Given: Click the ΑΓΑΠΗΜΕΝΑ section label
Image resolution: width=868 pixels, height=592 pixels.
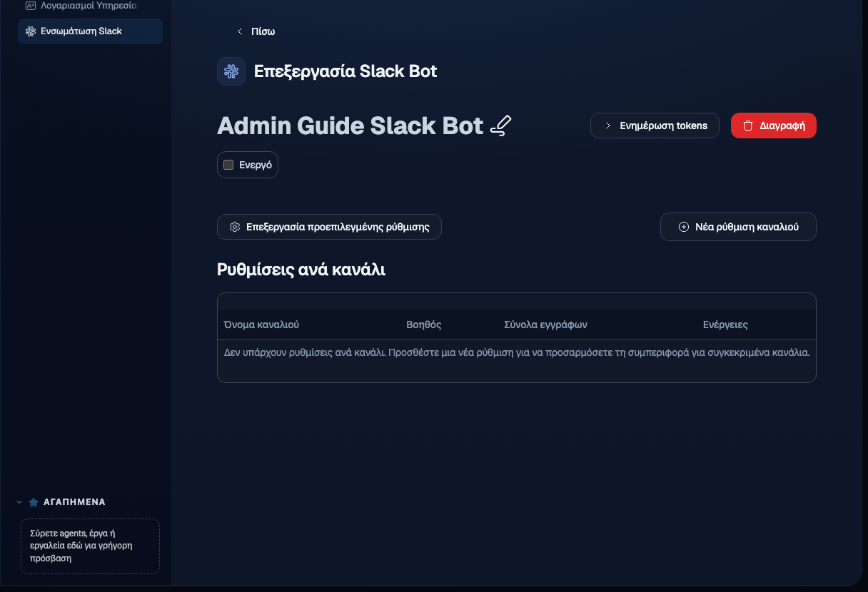Looking at the screenshot, I should [x=74, y=502].
